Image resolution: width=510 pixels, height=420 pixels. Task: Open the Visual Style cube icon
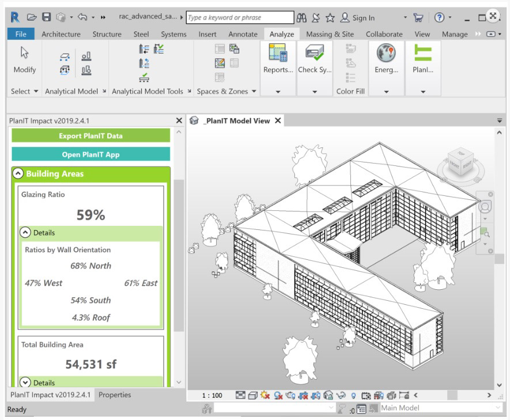pyautogui.click(x=253, y=395)
